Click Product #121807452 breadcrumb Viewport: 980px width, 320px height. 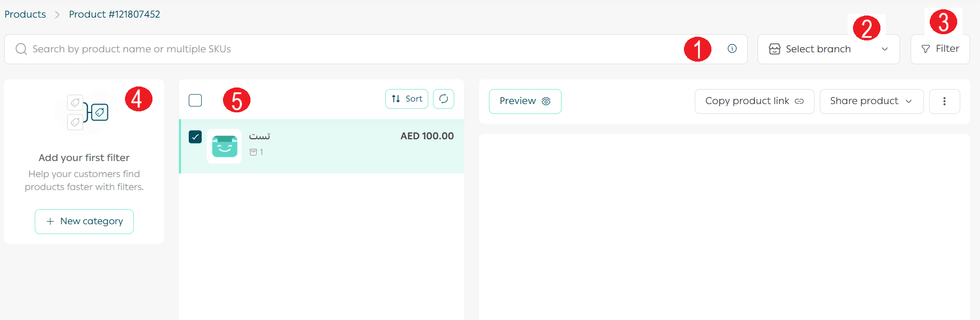pos(114,14)
